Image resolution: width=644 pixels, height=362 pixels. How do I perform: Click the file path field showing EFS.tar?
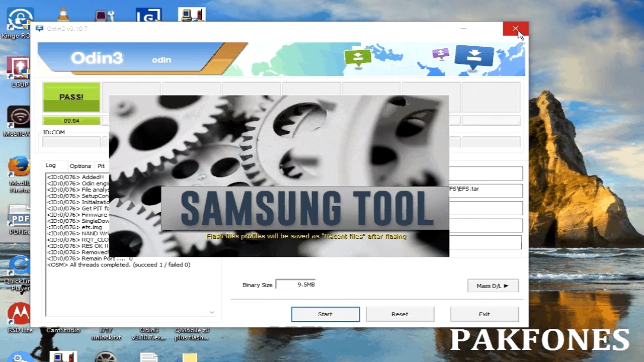point(486,190)
